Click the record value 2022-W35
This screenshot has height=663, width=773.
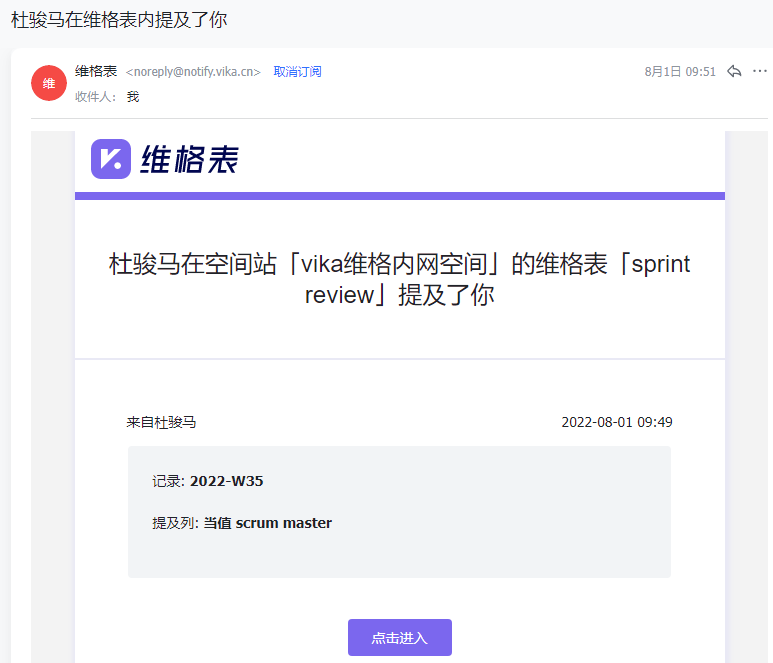click(x=227, y=481)
